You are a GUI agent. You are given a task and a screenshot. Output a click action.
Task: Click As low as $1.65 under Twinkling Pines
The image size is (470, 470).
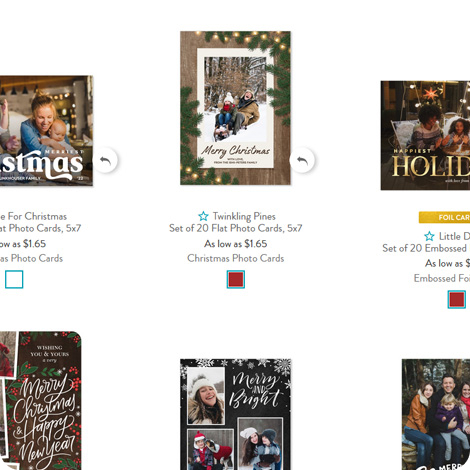click(236, 244)
